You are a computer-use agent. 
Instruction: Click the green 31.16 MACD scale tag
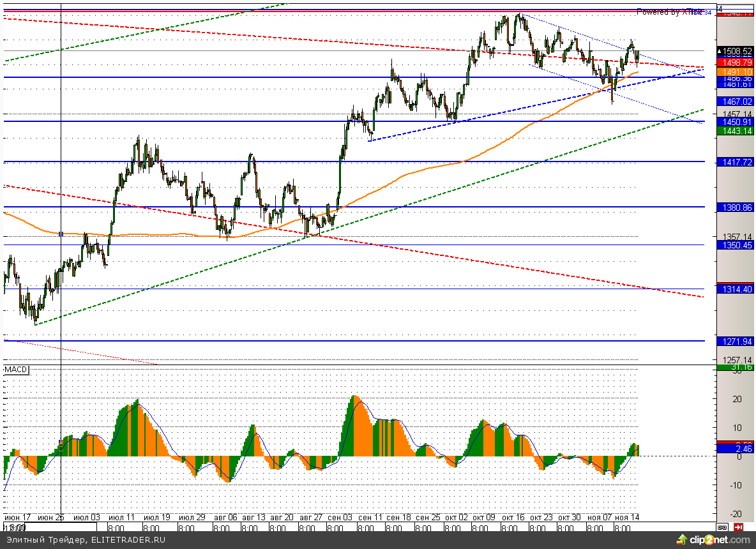tap(735, 367)
